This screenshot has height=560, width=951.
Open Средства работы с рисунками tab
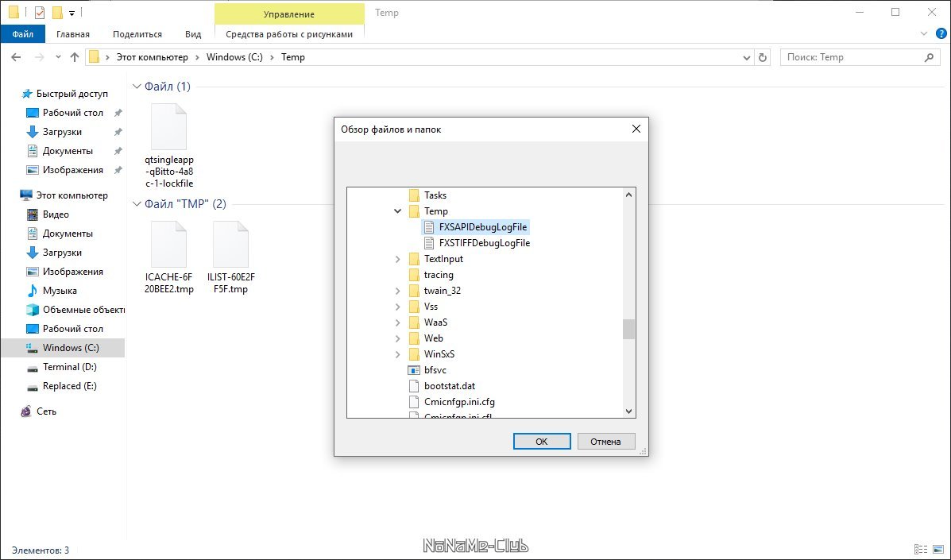click(289, 34)
